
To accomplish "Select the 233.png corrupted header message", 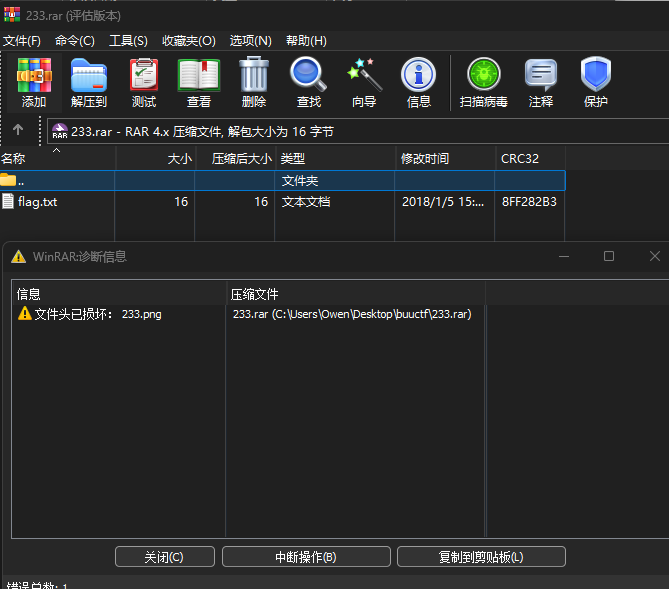I will [x=98, y=314].
